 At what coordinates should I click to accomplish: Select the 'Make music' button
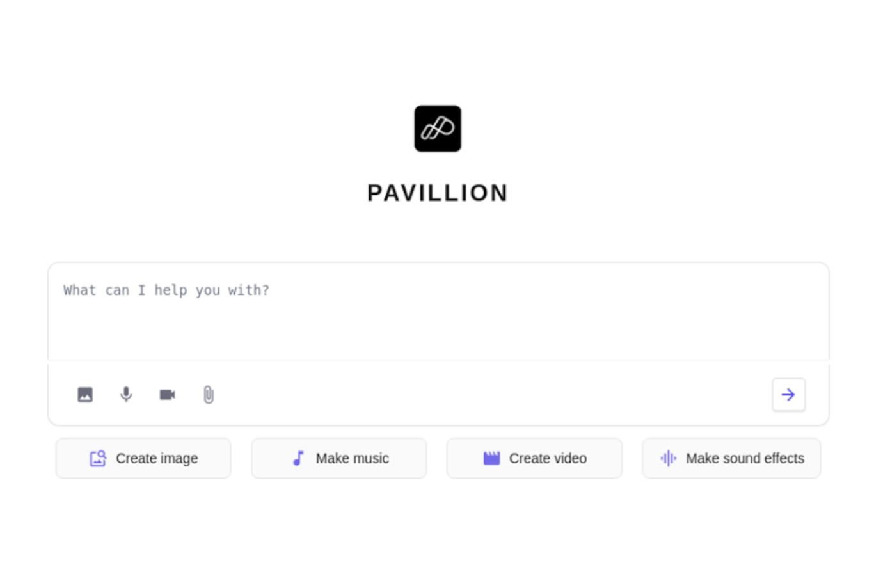[338, 458]
